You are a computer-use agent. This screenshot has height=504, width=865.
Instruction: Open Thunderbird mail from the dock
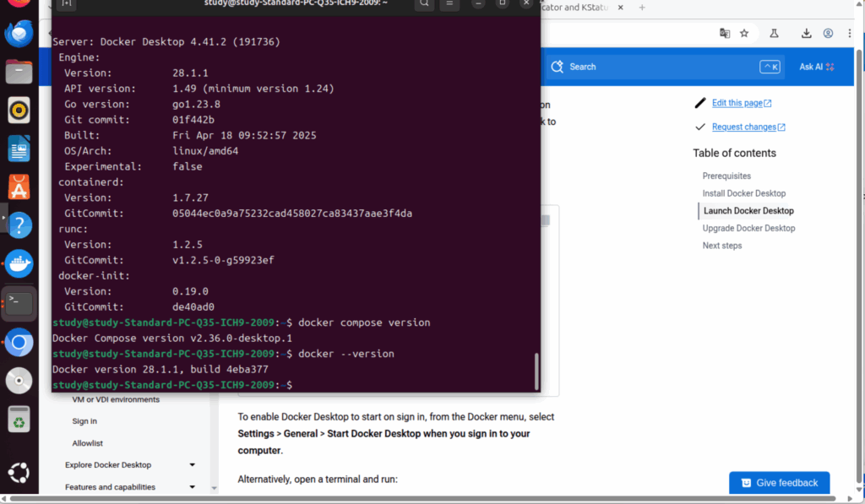click(x=19, y=34)
